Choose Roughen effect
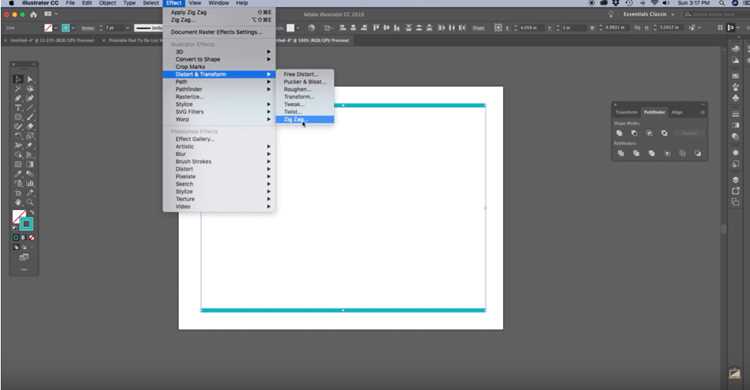 click(305, 89)
